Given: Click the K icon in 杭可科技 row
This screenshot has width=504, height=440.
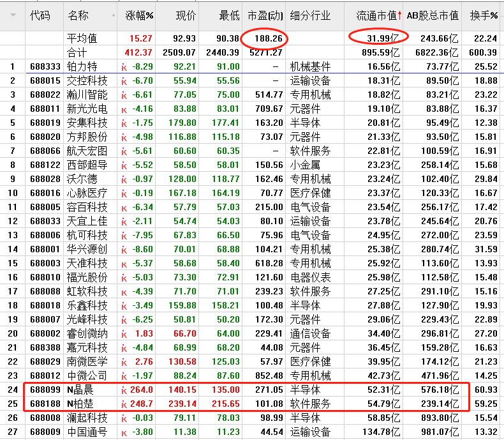Looking at the screenshot, I should 124,236.
